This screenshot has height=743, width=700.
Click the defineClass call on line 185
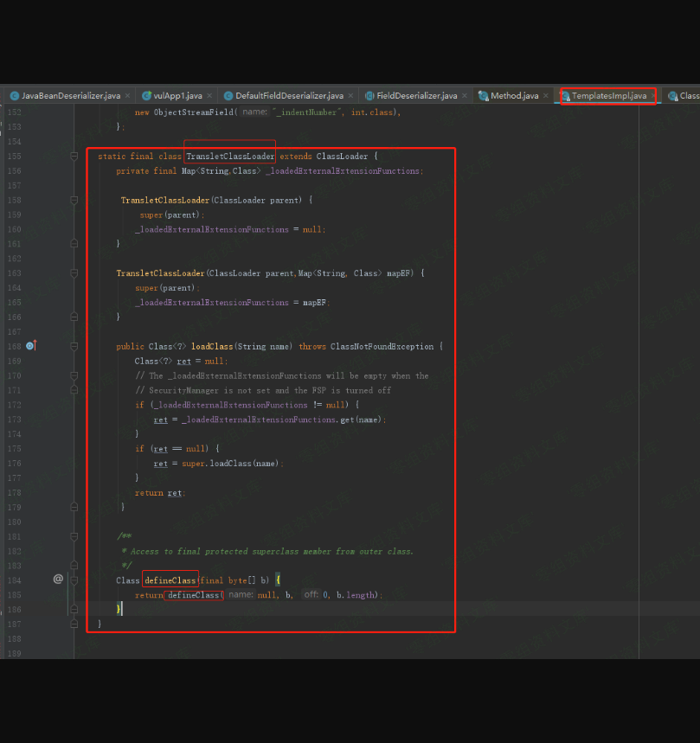194,595
